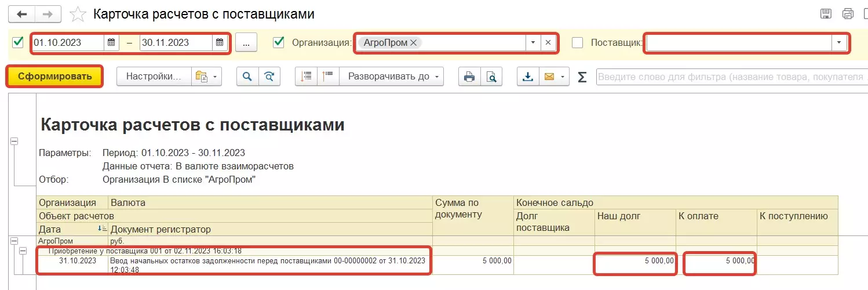Click the filter word search field

(732, 77)
